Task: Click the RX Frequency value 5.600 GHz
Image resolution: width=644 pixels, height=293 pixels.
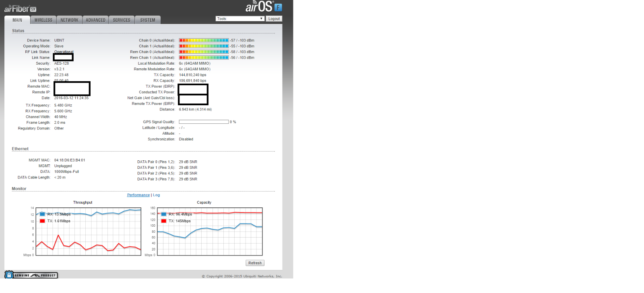Action: pos(63,111)
